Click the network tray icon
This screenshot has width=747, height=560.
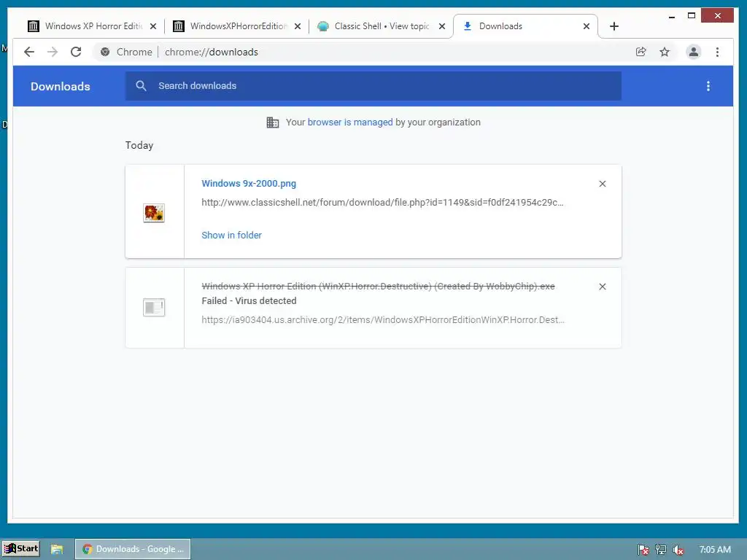[x=661, y=550]
